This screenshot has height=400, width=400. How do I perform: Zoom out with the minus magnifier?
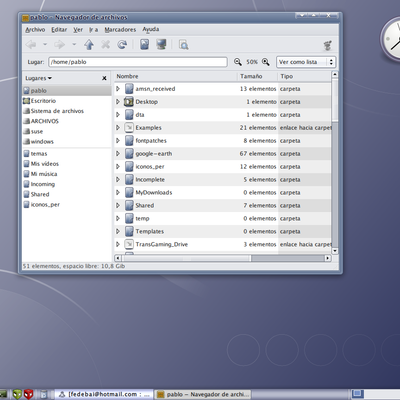tap(238, 62)
